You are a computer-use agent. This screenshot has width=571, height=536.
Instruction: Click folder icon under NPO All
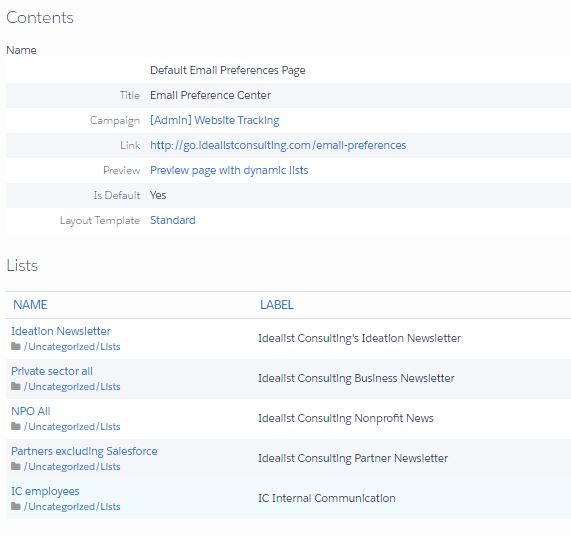pyautogui.click(x=16, y=426)
